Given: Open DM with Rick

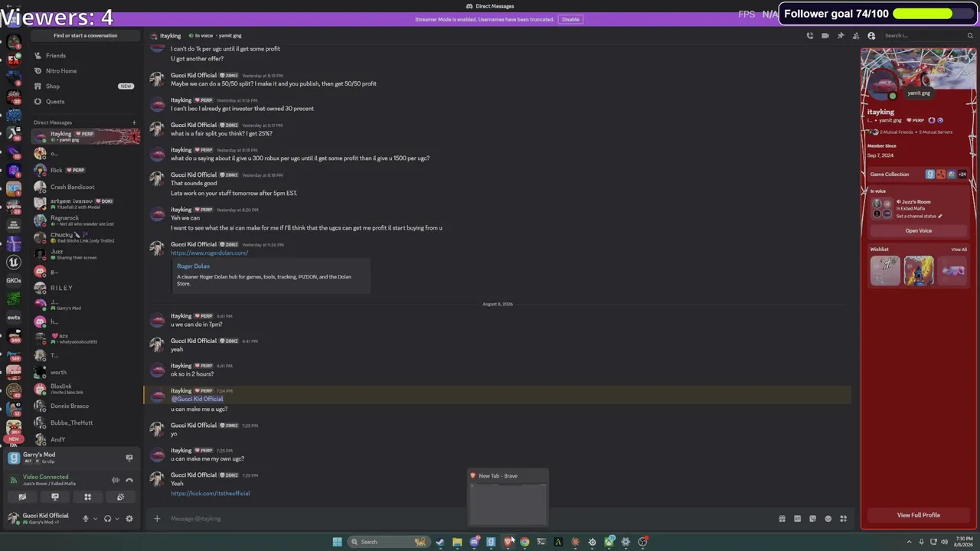Looking at the screenshot, I should pyautogui.click(x=86, y=170).
